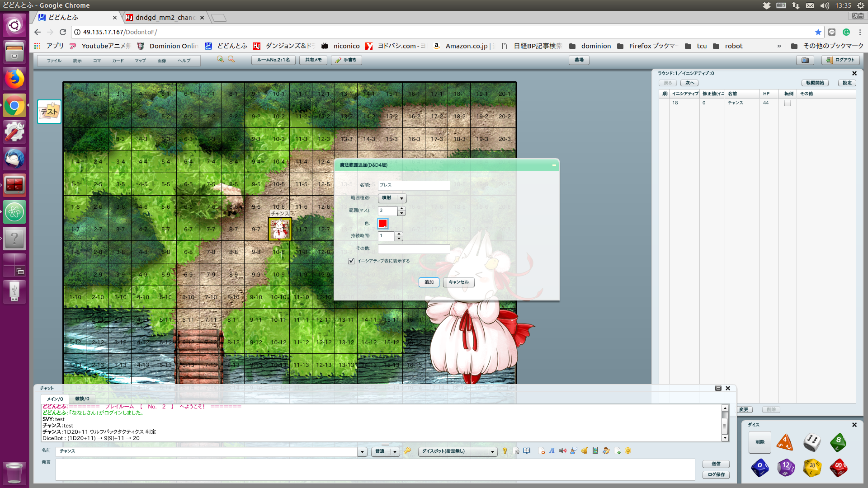Image resolution: width=868 pixels, height=488 pixels.
Task: Open the text color (A) icon in chat toolbar
Action: click(552, 451)
